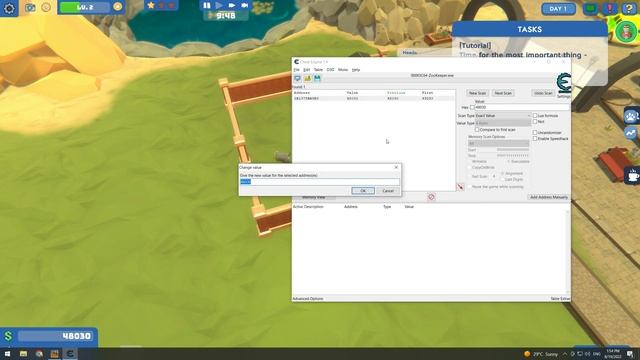Click the gold coin beside level bar
This screenshot has height=360, width=640.
tap(118, 7)
